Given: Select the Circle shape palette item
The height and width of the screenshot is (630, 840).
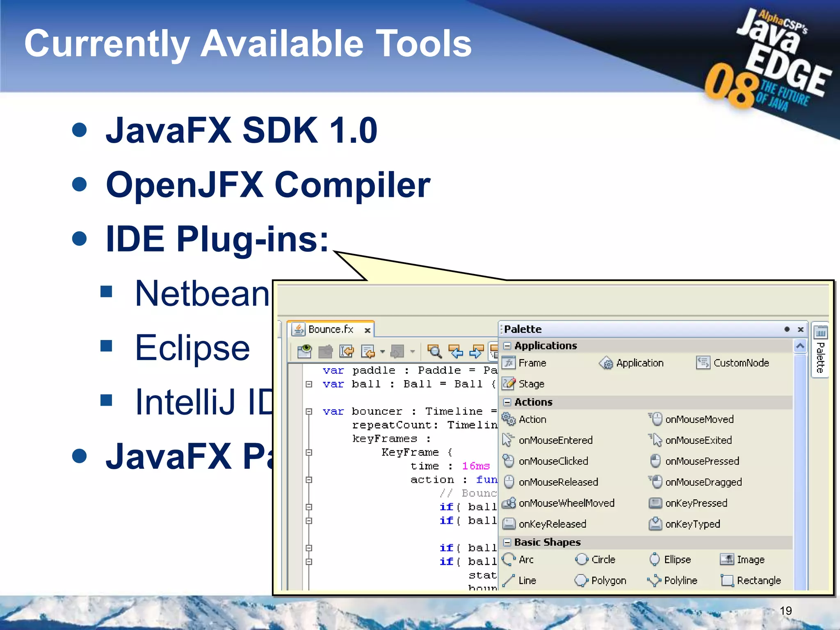Looking at the screenshot, I should click(x=595, y=559).
